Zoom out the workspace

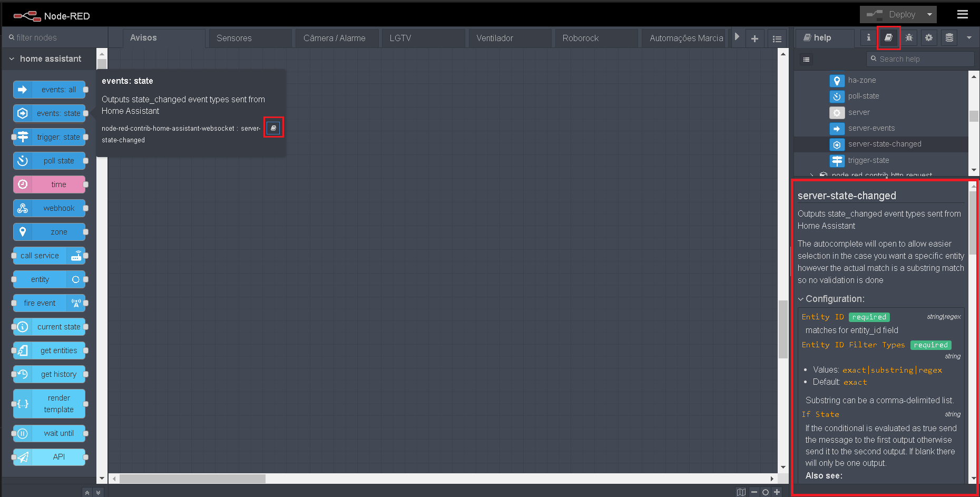tap(754, 492)
